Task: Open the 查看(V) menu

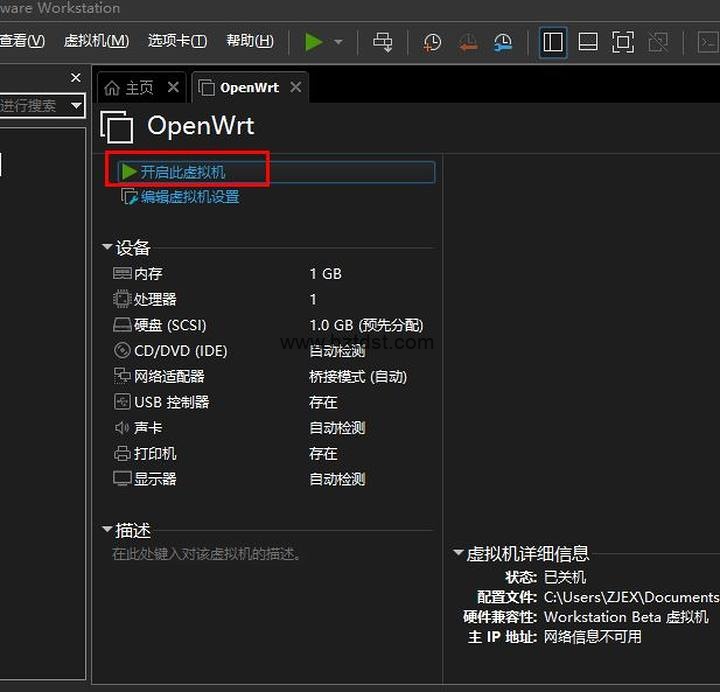Action: tap(22, 41)
